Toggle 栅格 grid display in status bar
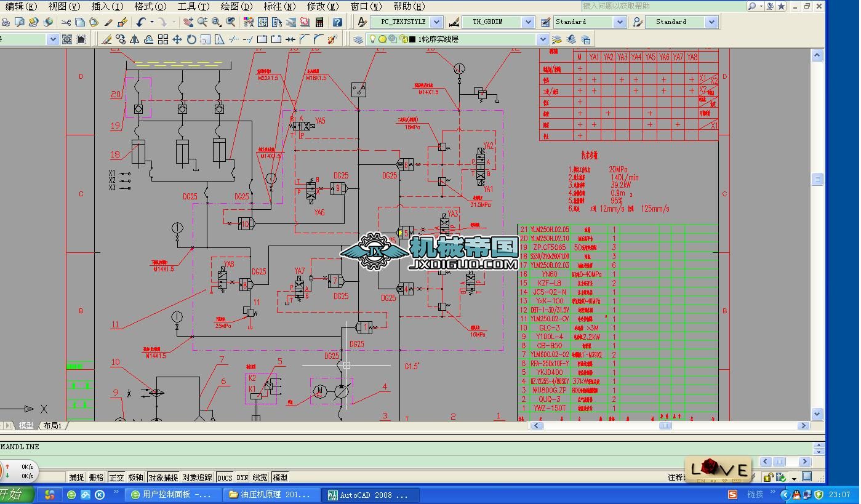The image size is (861, 504). 96,478
